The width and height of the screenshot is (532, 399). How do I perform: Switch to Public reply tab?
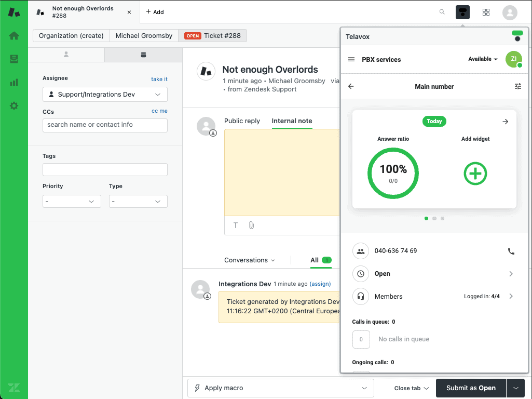(x=242, y=121)
